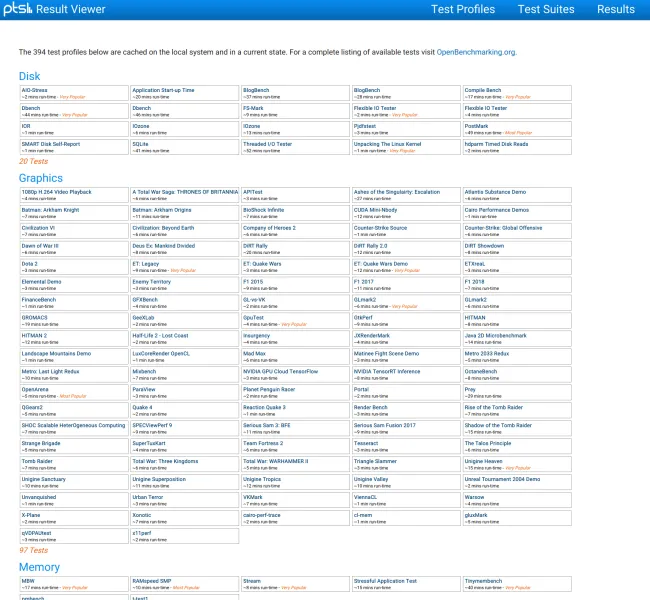Select the SQLite test profile
The height and width of the screenshot is (600, 650).
tap(184, 147)
